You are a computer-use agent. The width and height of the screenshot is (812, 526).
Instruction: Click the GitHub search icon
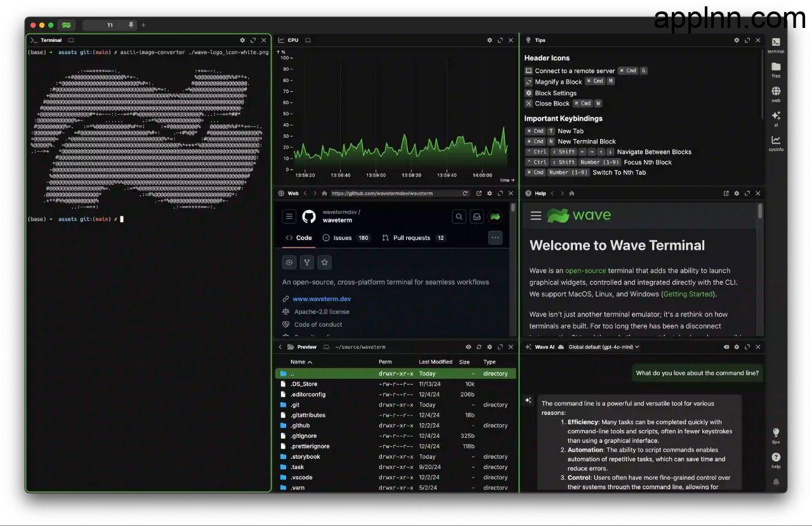(x=459, y=216)
